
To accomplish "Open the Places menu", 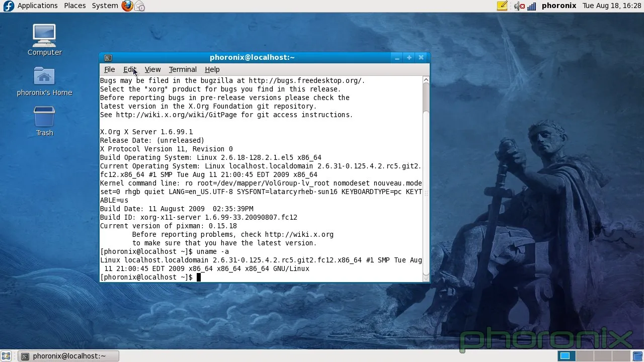I will (x=74, y=6).
